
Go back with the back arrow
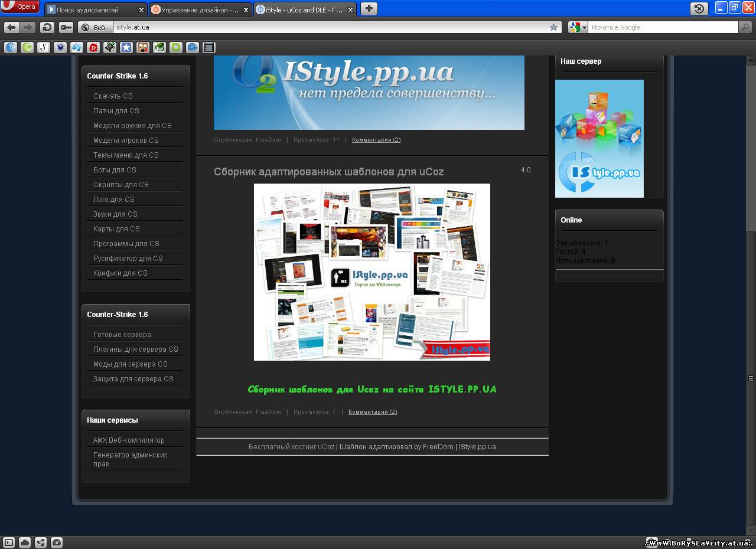[11, 27]
